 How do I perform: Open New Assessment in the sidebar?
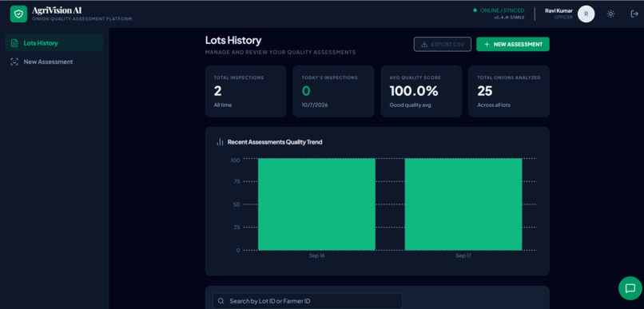tap(54, 62)
